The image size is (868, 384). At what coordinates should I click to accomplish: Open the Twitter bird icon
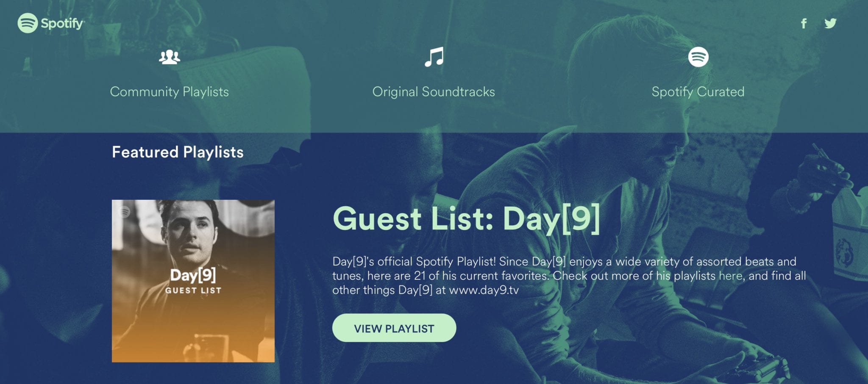pos(830,23)
